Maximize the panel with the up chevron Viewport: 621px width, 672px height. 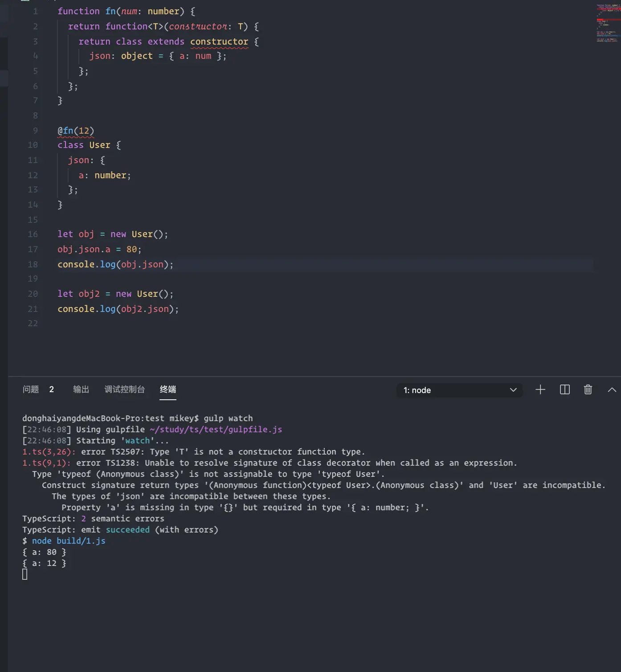click(612, 389)
